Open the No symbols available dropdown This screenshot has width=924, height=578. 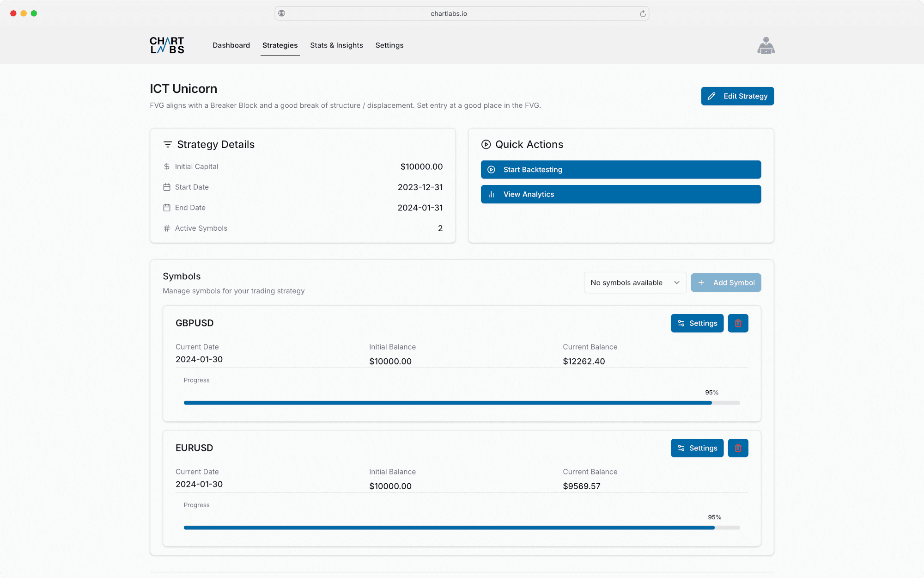pyautogui.click(x=635, y=283)
